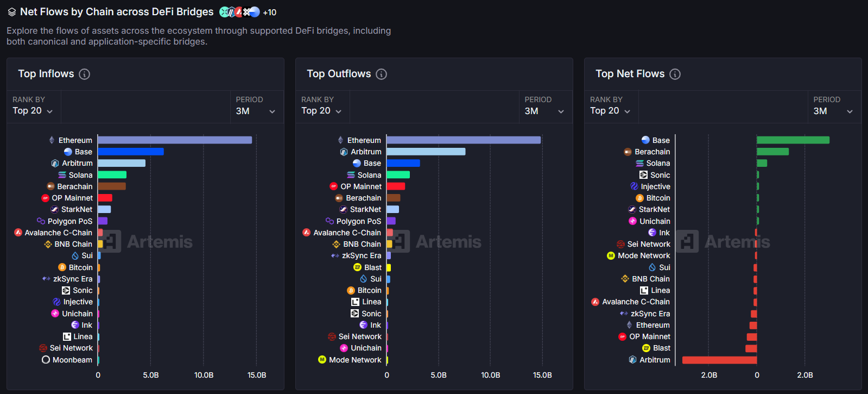Screen dimensions: 868x394
Task: Click the Solana icon in Top Inflows
Action: 62,175
